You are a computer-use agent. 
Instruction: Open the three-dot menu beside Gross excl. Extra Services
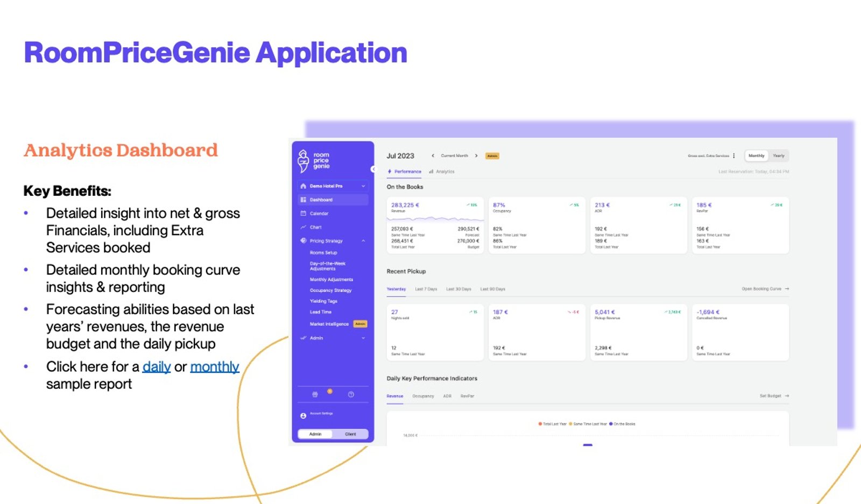point(734,155)
